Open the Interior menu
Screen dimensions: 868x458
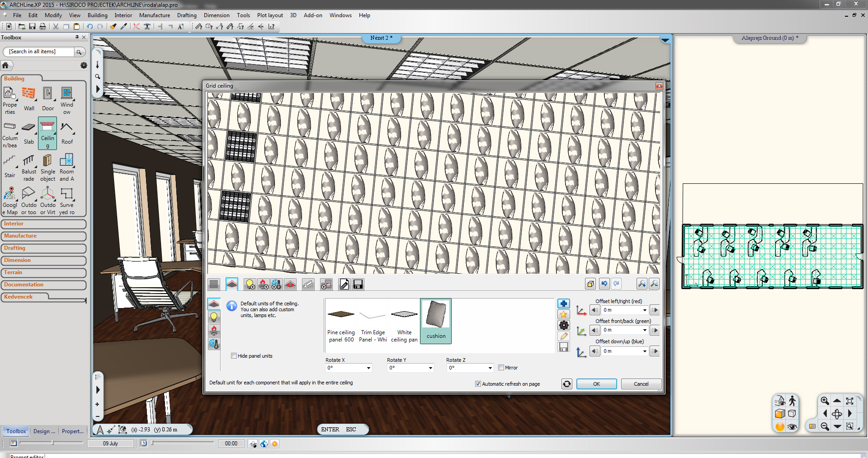(x=123, y=15)
